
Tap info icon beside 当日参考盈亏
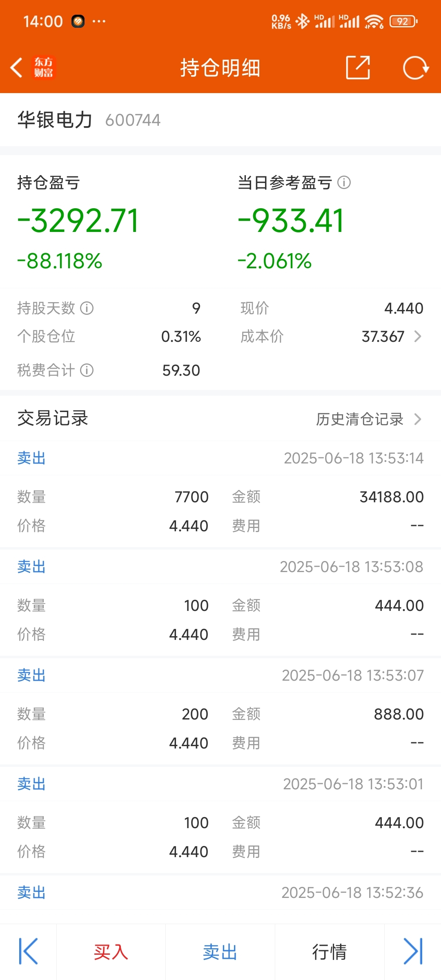[x=344, y=183]
